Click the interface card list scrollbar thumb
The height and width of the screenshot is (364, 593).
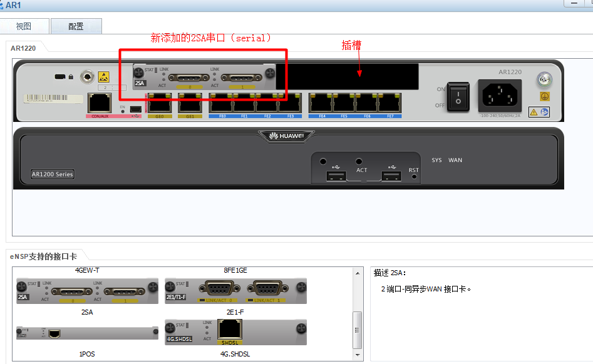click(358, 330)
